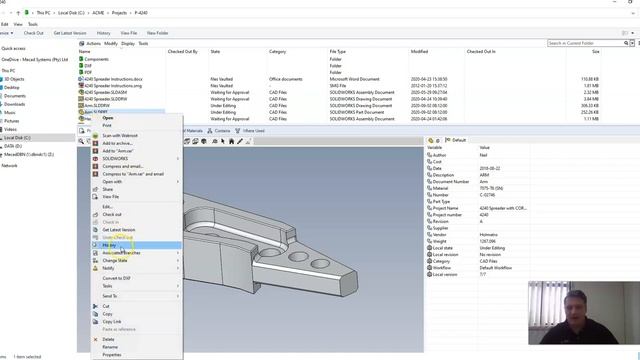Select the 4240 Spreader Instructions.docx file
Viewport: 640px width, 360px height.
click(113, 79)
